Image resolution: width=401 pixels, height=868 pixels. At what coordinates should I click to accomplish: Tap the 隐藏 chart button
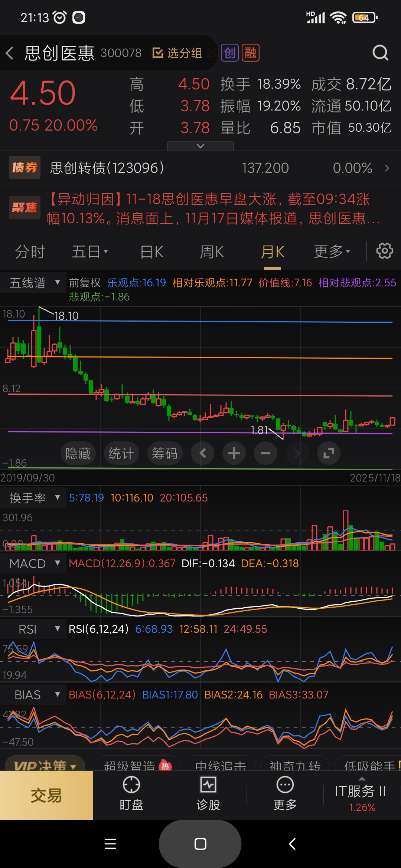pyautogui.click(x=78, y=453)
